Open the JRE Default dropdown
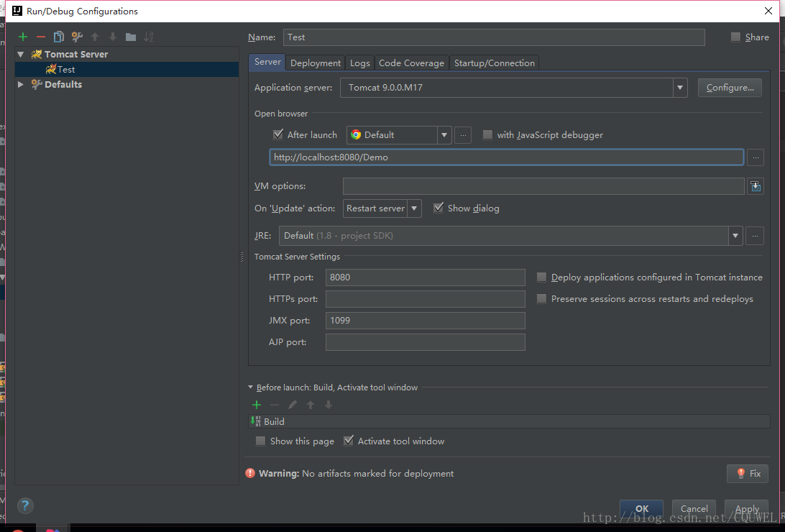Viewport: 785px width, 532px height. tap(735, 236)
